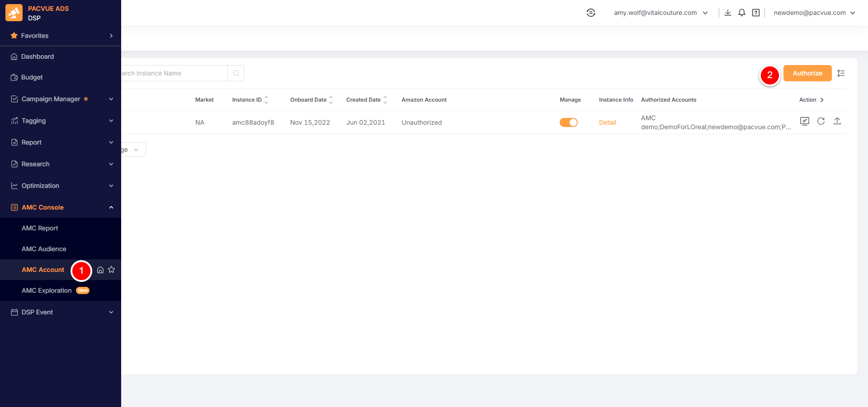Click the AMC Console list icon

[x=14, y=207]
